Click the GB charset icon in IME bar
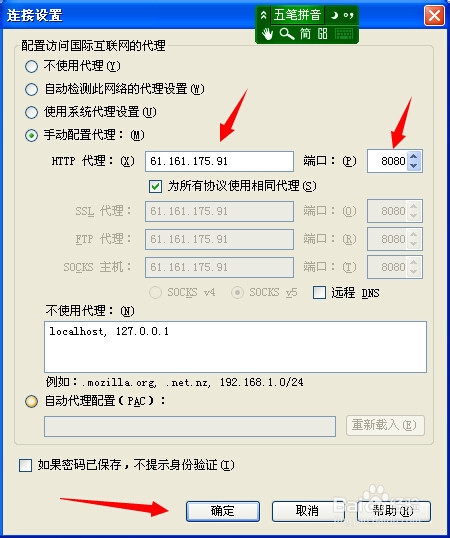 click(x=322, y=34)
